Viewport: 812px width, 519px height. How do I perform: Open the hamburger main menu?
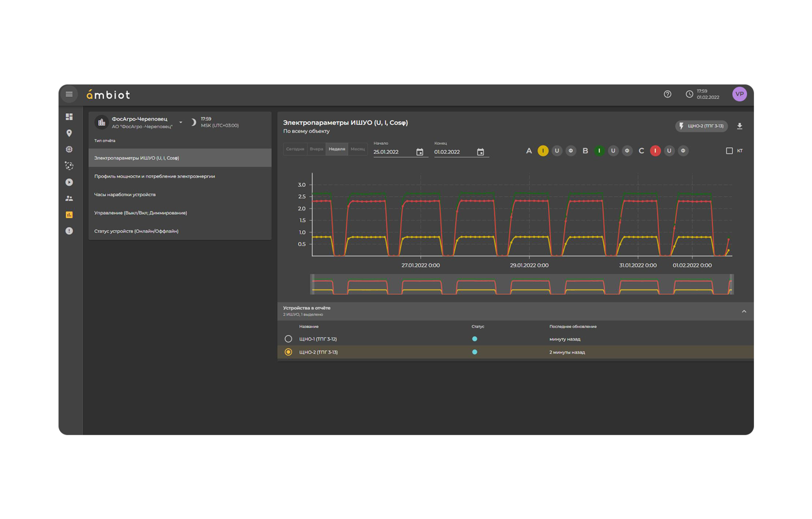coord(69,94)
